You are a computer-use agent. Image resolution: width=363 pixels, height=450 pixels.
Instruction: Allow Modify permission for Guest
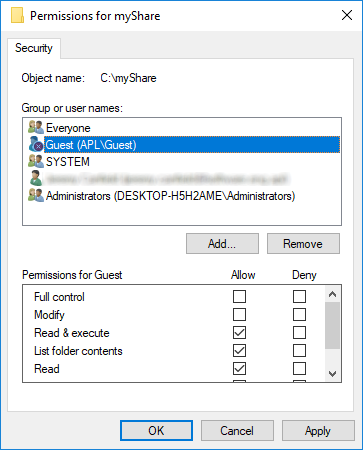(239, 314)
